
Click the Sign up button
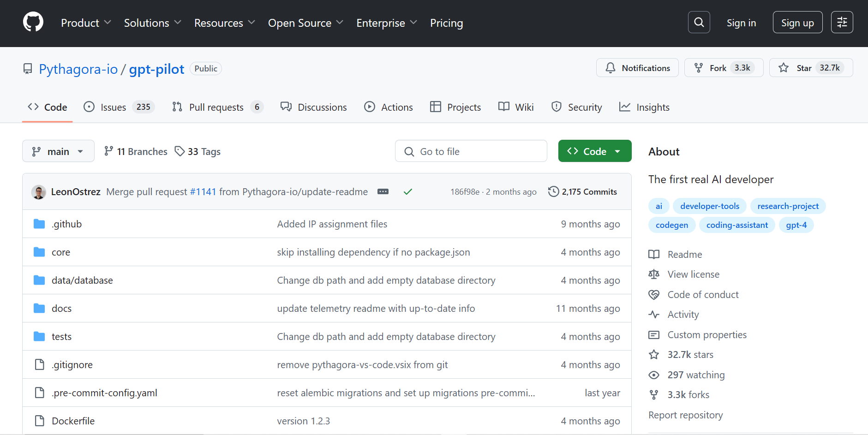[x=797, y=22]
